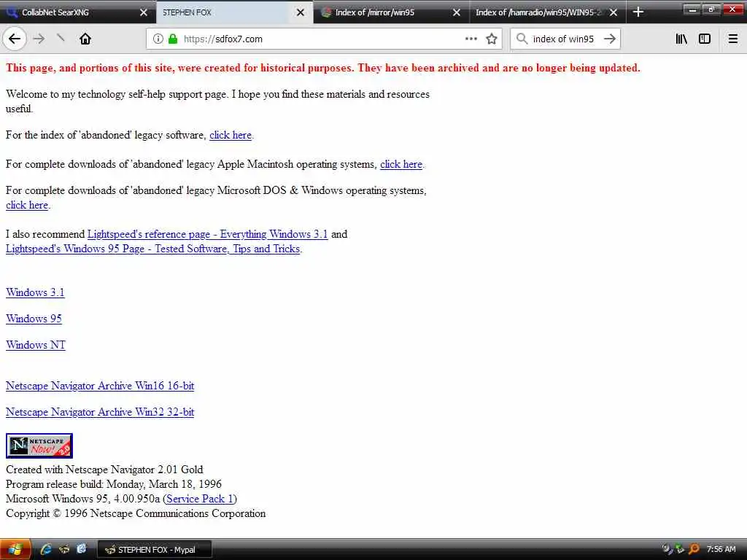This screenshot has height=560, width=747.
Task: Click the taskbar clock showing 7:56 AM
Action: pos(721,550)
